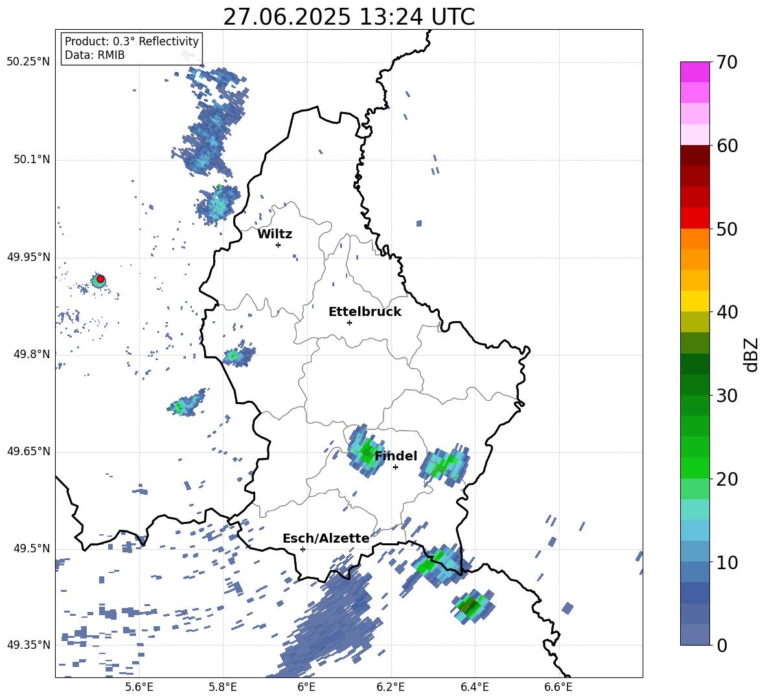The height and width of the screenshot is (700, 767).
Task: Click the 30 value on colorbar
Action: (x=727, y=396)
